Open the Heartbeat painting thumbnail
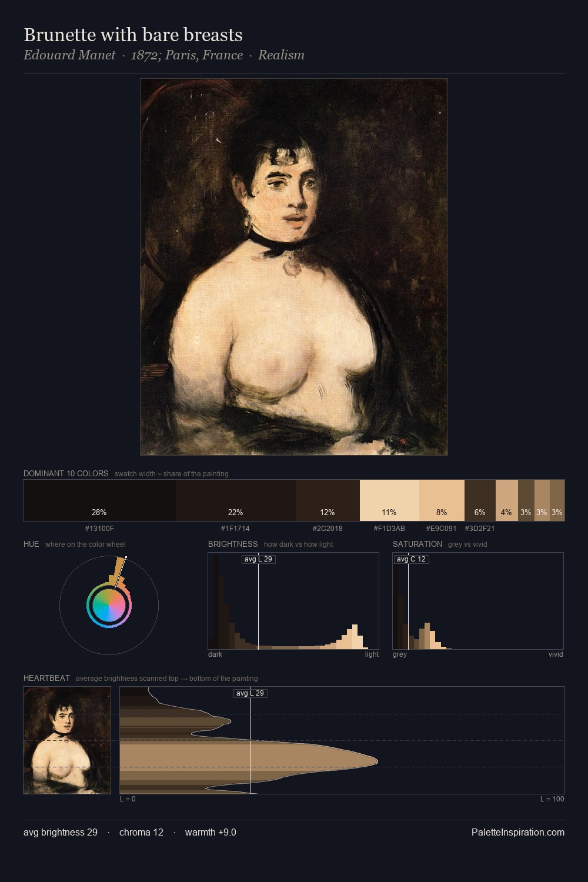 67,740
